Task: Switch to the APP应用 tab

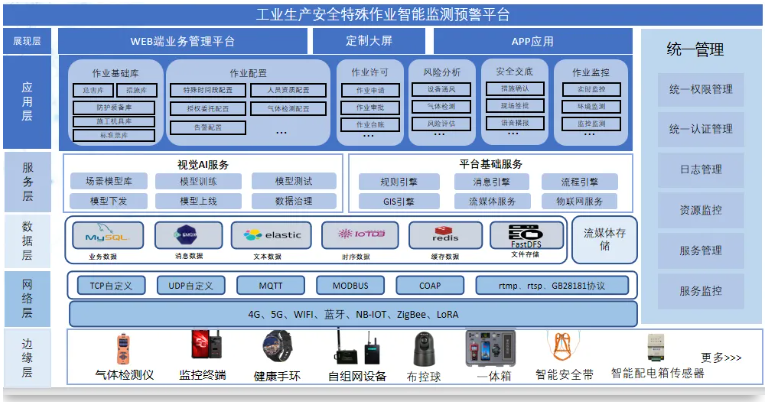Action: point(532,42)
